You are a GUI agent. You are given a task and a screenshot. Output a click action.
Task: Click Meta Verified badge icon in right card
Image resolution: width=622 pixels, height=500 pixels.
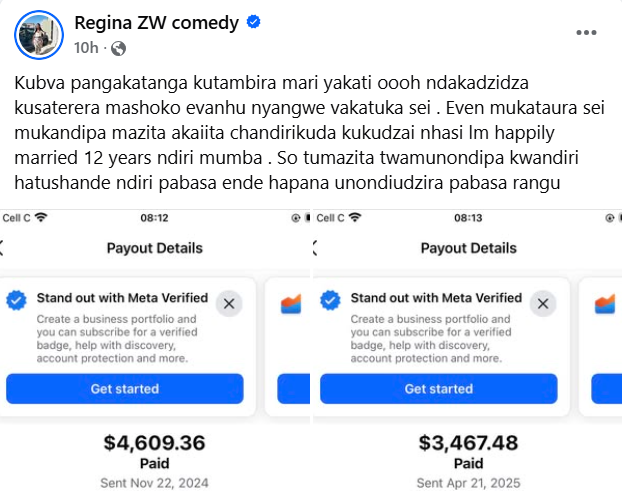point(332,299)
